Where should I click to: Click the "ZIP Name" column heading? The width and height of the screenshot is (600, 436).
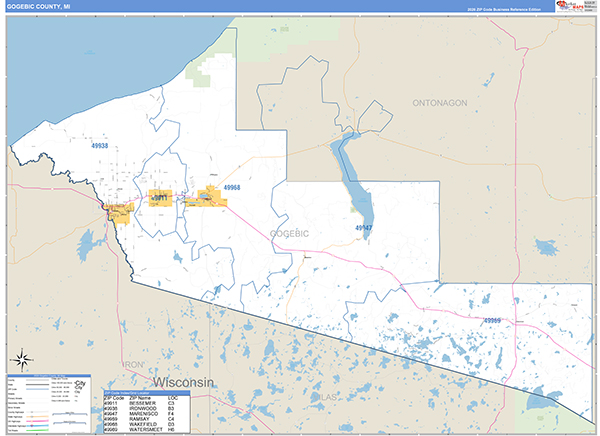[140, 398]
